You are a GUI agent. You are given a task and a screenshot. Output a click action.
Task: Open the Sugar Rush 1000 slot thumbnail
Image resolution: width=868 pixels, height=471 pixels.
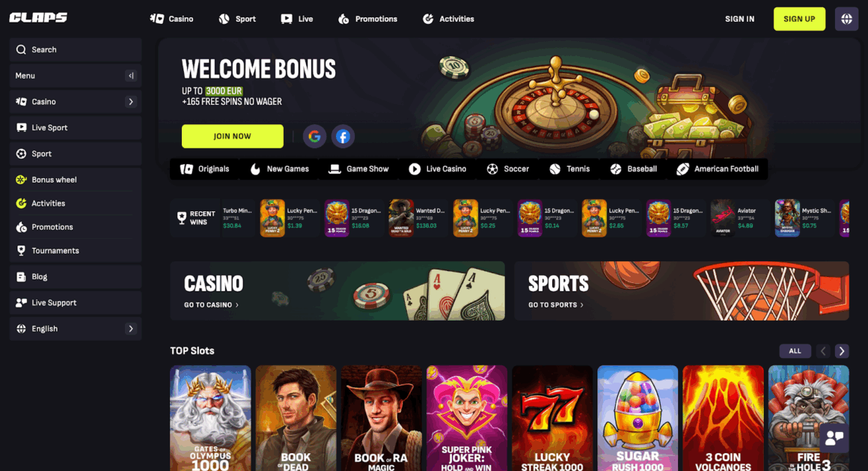(638, 419)
